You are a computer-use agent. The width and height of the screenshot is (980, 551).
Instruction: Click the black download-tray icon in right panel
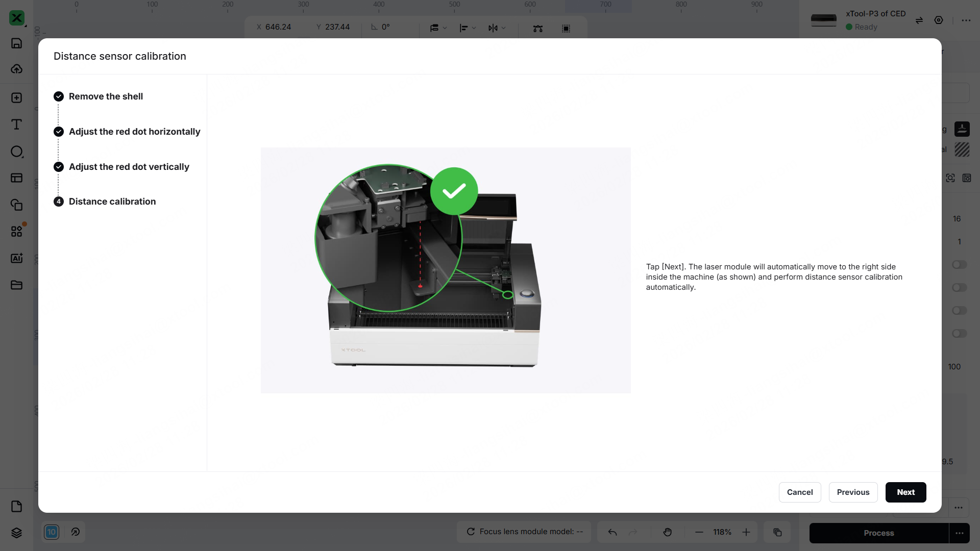tap(962, 129)
